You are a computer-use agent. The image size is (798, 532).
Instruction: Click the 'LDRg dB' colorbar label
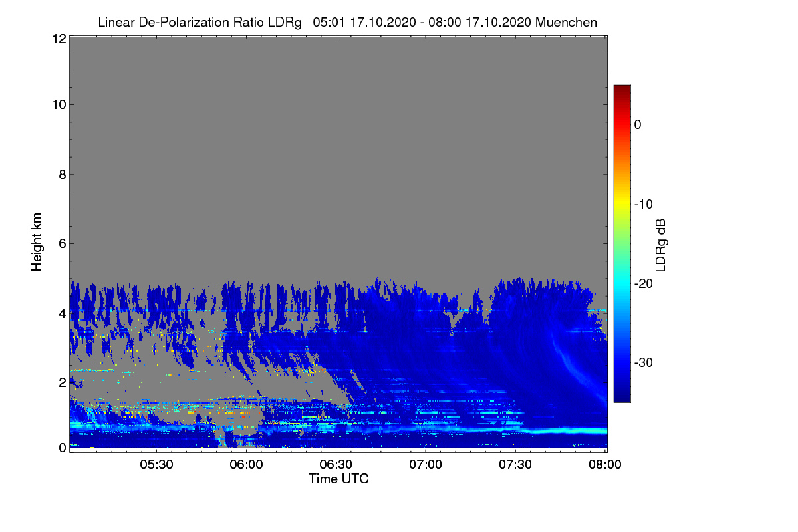(x=660, y=245)
